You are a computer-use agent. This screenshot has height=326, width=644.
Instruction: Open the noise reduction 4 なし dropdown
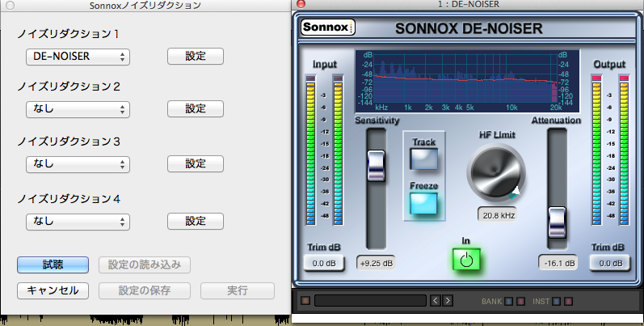78,222
